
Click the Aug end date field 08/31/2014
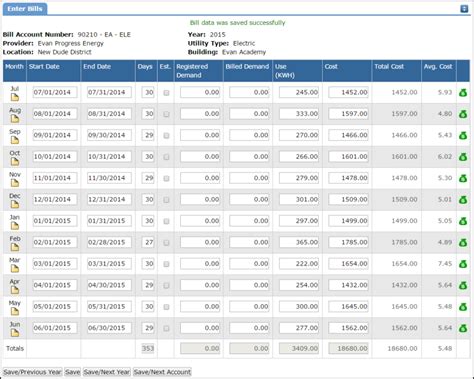pos(109,114)
